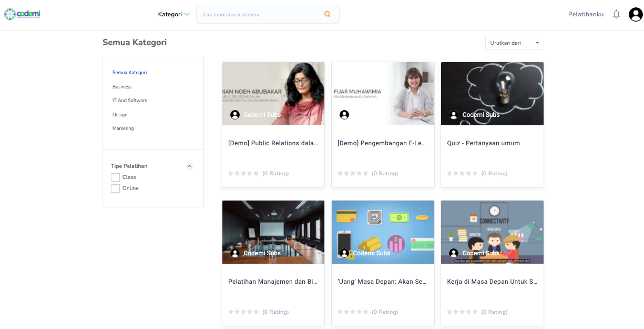Open the user profile avatar
This screenshot has height=329, width=644.
click(x=635, y=14)
